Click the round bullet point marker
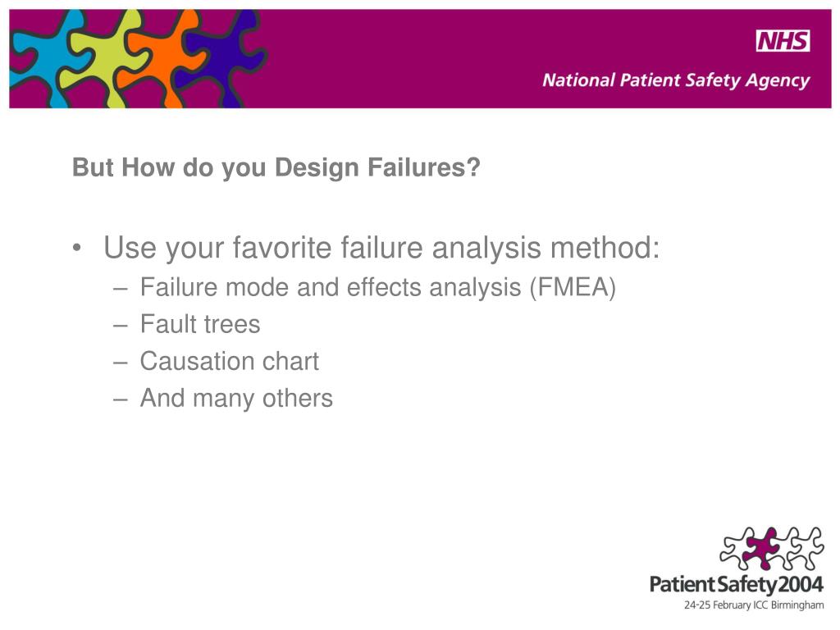Viewport: 840px width, 630px height. point(78,248)
